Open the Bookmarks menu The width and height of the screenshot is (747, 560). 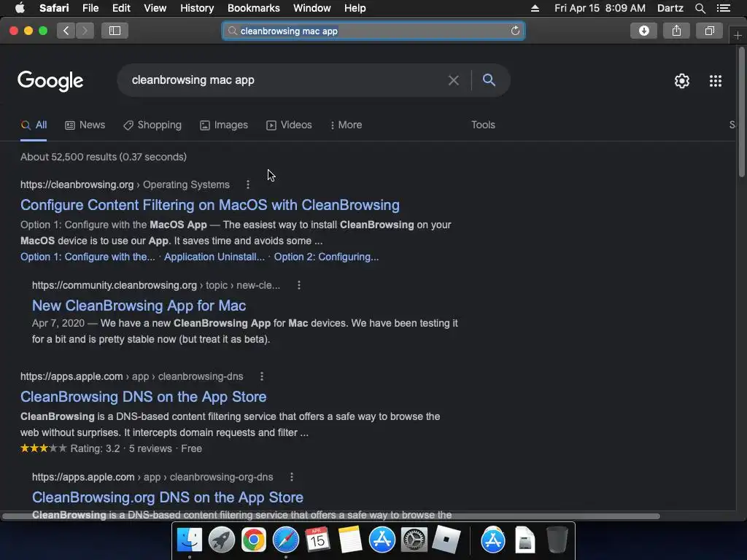click(253, 8)
